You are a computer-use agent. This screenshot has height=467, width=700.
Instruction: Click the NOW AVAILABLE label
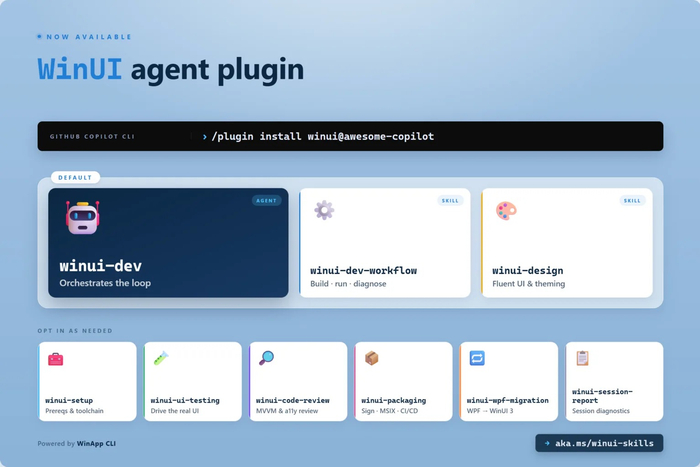click(x=89, y=37)
